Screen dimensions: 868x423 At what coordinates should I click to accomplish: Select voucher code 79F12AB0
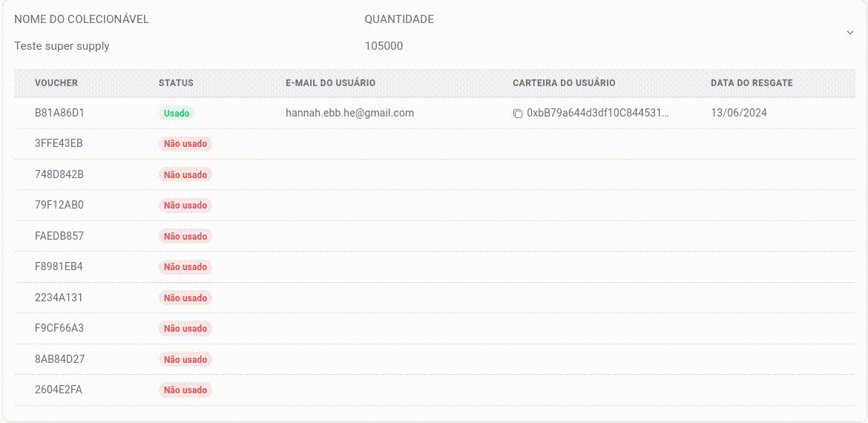(x=59, y=205)
